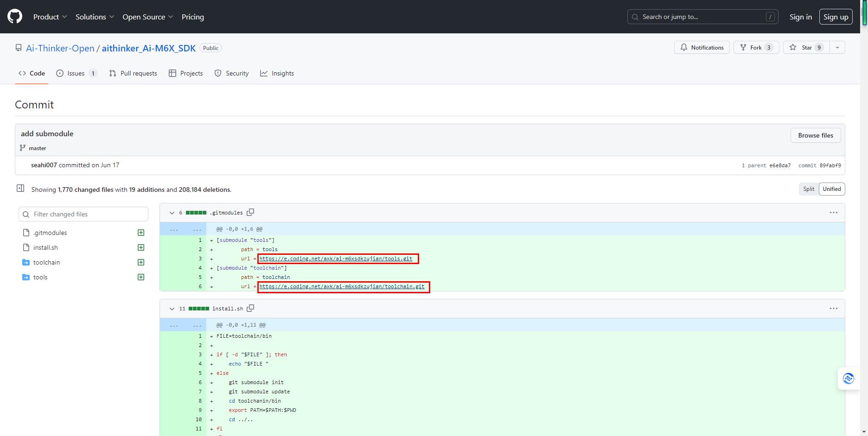Viewport: 868px width, 436px height.
Task: Open parent commit e6e8da7
Action: [x=780, y=165]
